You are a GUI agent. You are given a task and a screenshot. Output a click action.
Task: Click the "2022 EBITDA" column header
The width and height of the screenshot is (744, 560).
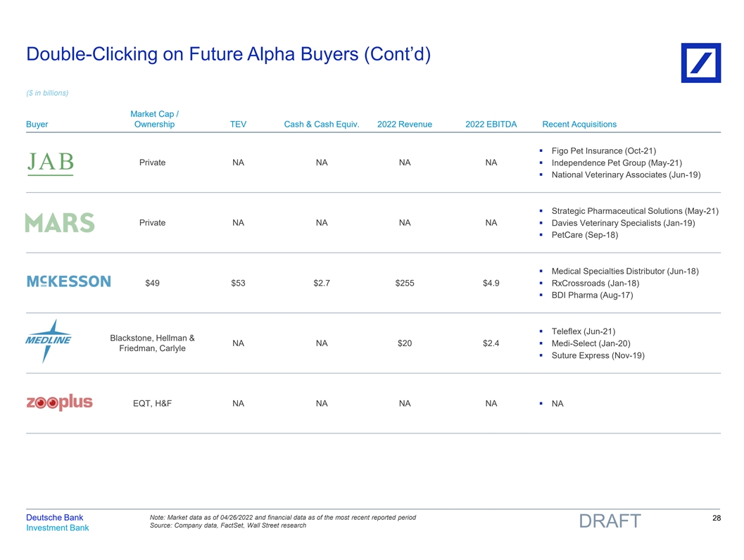[x=491, y=125]
